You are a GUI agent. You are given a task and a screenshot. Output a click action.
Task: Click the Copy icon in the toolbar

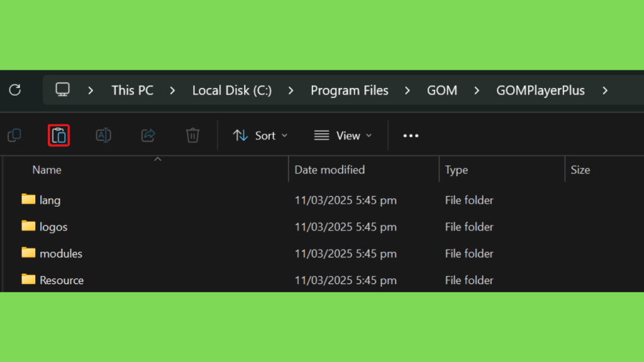point(14,135)
